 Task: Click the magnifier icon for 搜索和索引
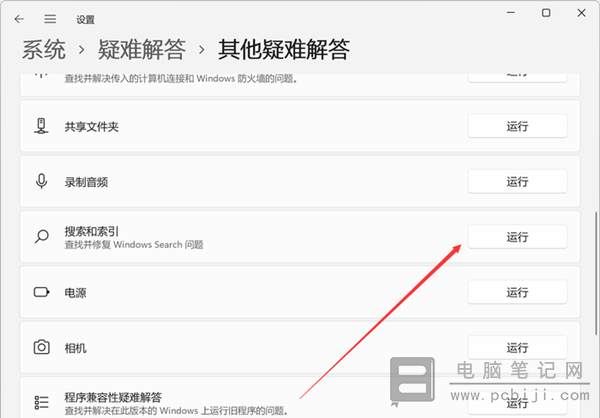click(x=41, y=237)
